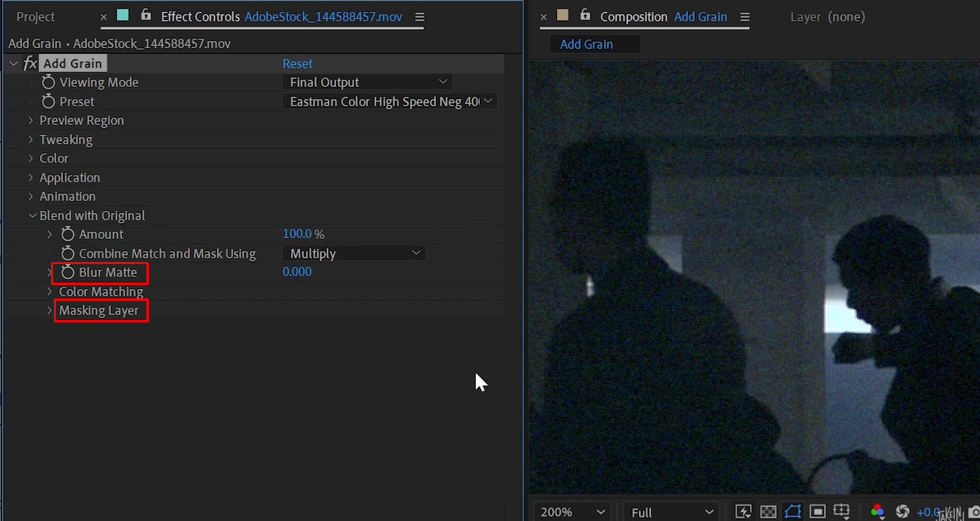Click the Region of Interest icon

coord(817,511)
